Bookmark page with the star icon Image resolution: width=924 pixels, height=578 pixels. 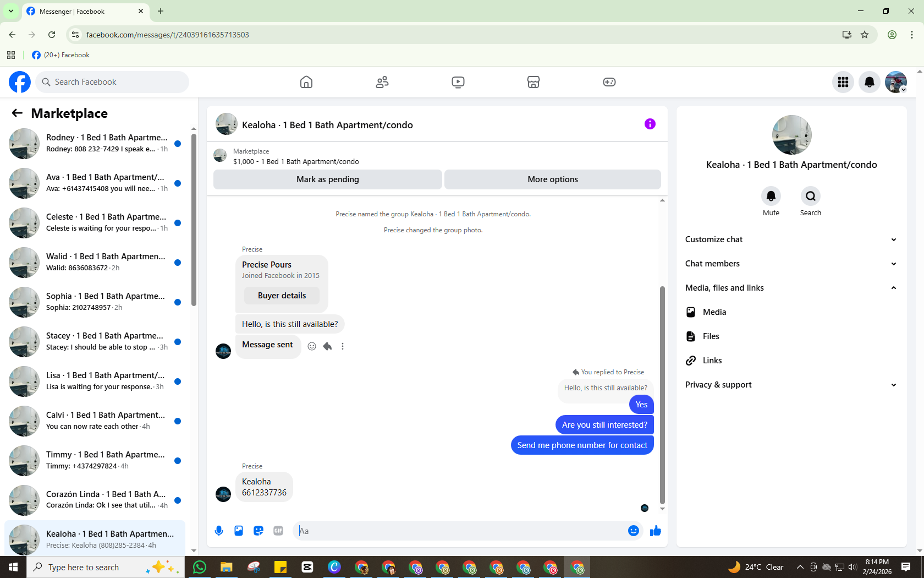[865, 35]
